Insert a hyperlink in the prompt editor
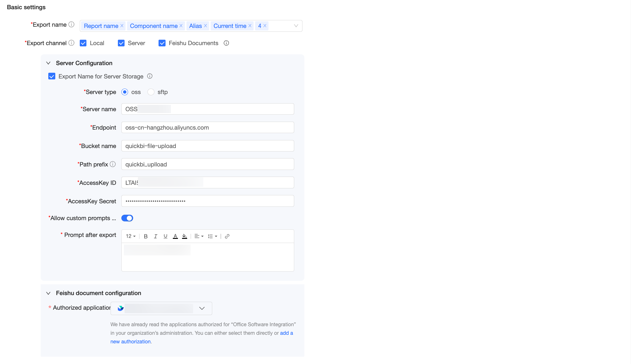The width and height of the screenshot is (631, 364). click(227, 236)
